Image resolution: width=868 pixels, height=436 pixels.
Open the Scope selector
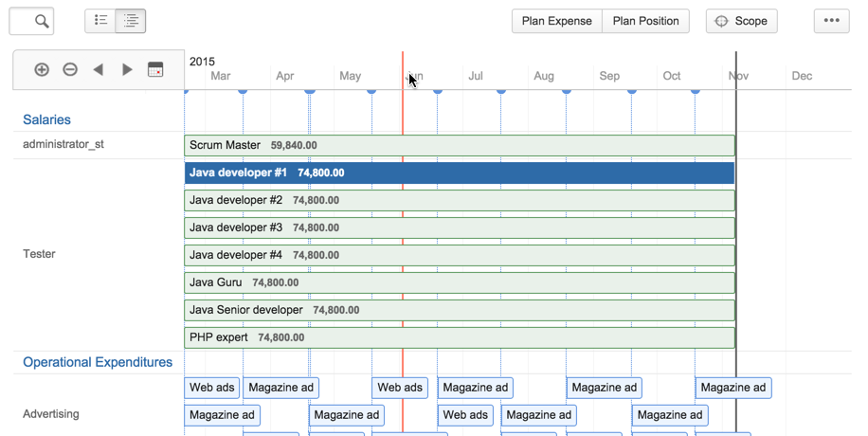[741, 21]
